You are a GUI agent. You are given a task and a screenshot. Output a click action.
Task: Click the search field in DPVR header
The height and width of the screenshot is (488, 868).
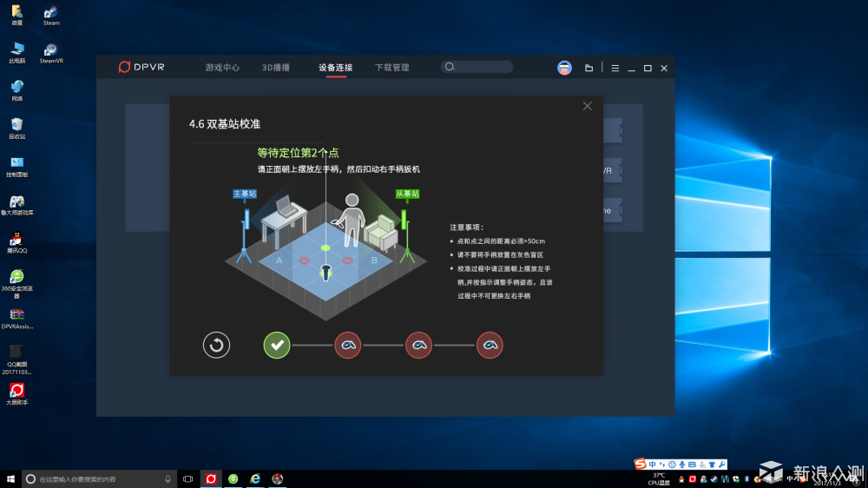[x=477, y=67]
